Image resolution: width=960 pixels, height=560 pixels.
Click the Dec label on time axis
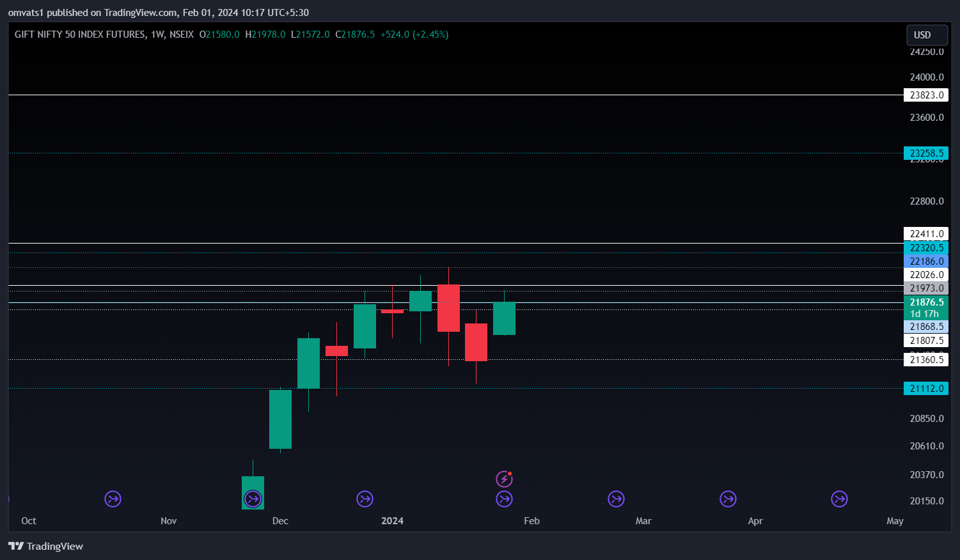tap(280, 521)
